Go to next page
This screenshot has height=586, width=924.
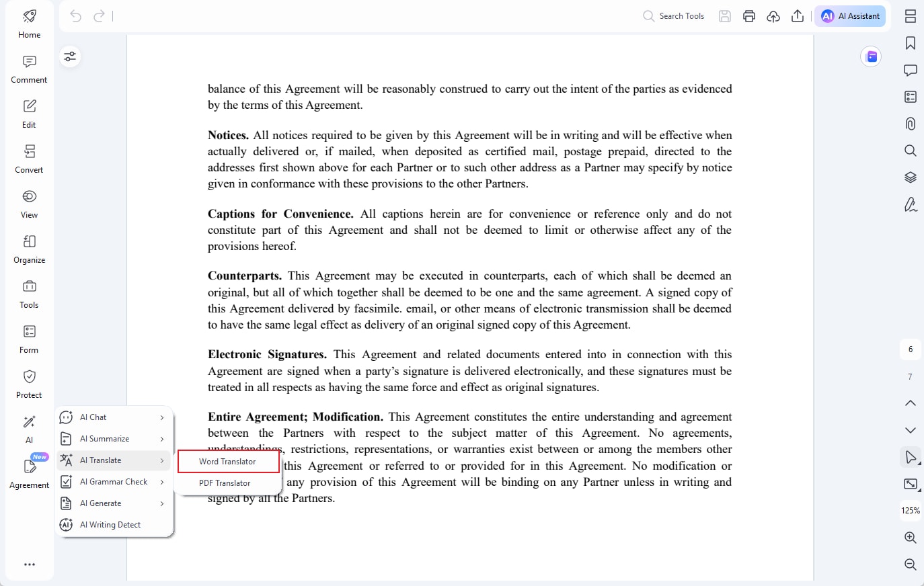[911, 430]
